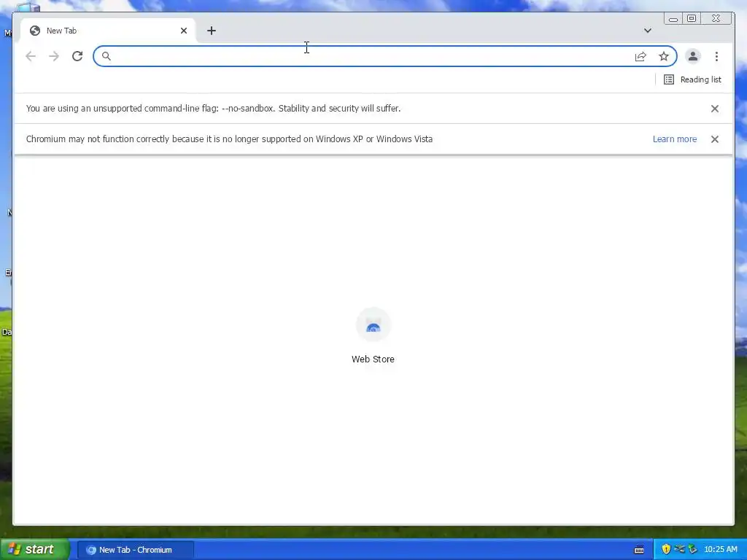Share this page icon in omnibox

pos(640,56)
